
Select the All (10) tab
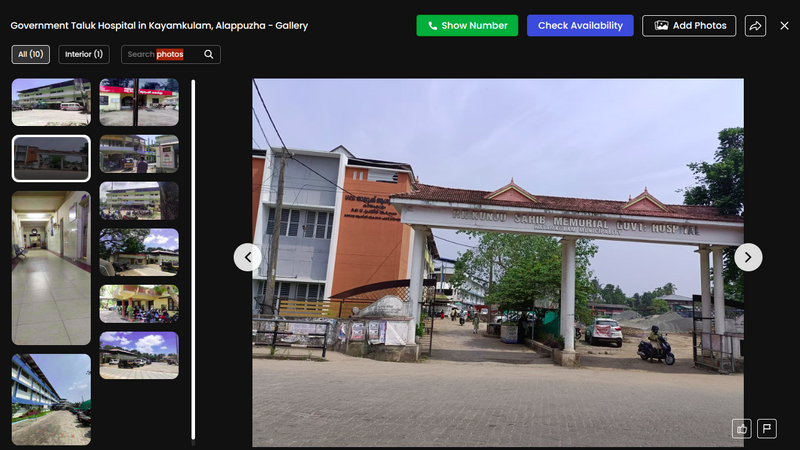(x=31, y=54)
